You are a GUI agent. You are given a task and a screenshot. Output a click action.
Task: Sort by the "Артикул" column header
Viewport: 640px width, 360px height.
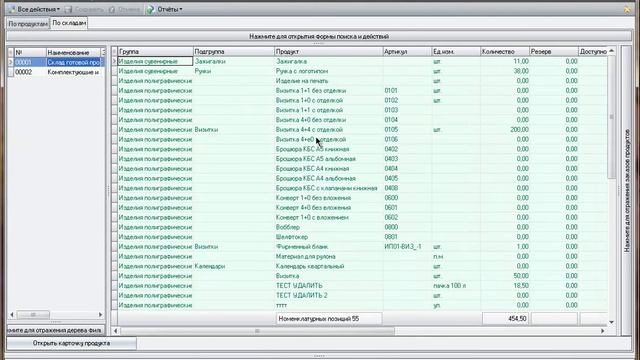(x=407, y=51)
